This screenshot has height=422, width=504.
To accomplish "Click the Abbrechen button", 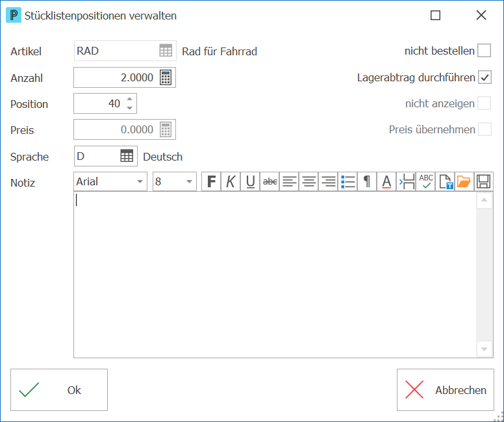I will tap(446, 389).
